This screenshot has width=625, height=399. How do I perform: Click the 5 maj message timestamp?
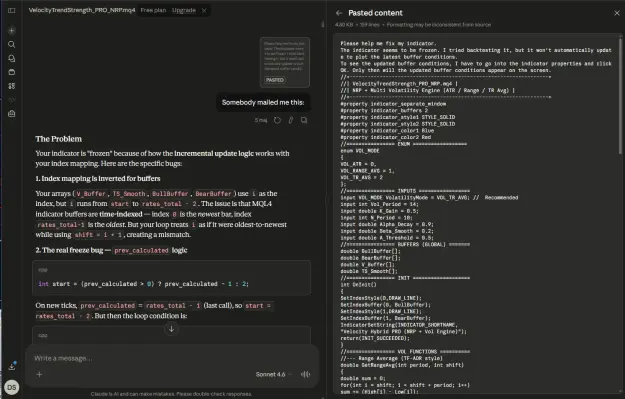pyautogui.click(x=261, y=120)
